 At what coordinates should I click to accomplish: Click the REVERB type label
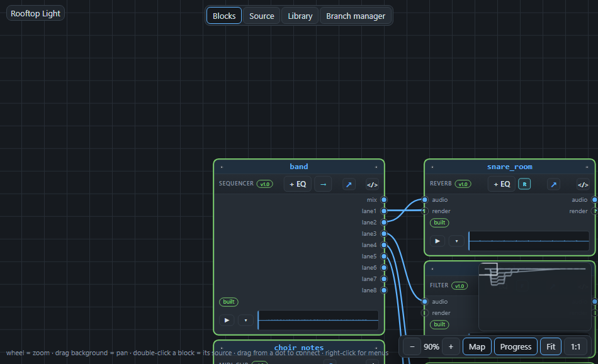pyautogui.click(x=441, y=184)
